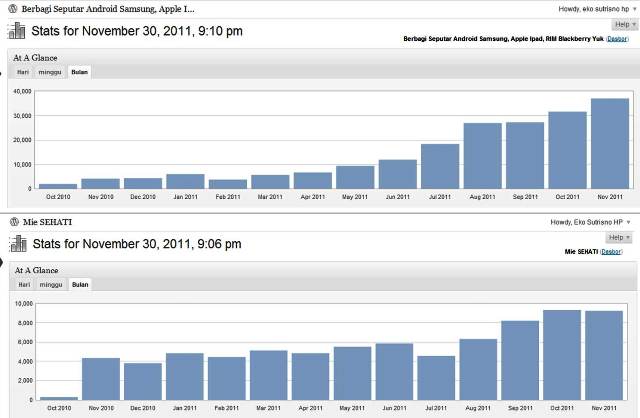Switch to Hari tab in Mie SEHATI stats
This screenshot has height=418, width=640.
tap(24, 284)
